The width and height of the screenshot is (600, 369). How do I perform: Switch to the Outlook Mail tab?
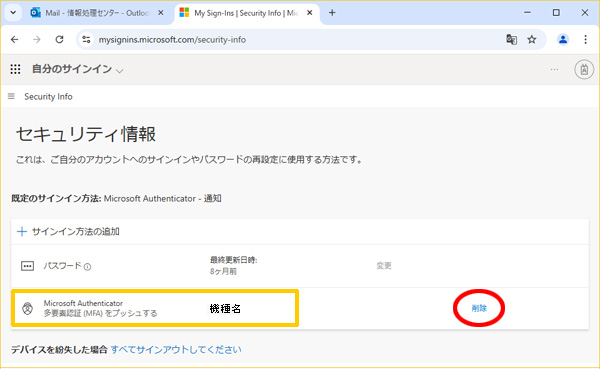coord(97,13)
